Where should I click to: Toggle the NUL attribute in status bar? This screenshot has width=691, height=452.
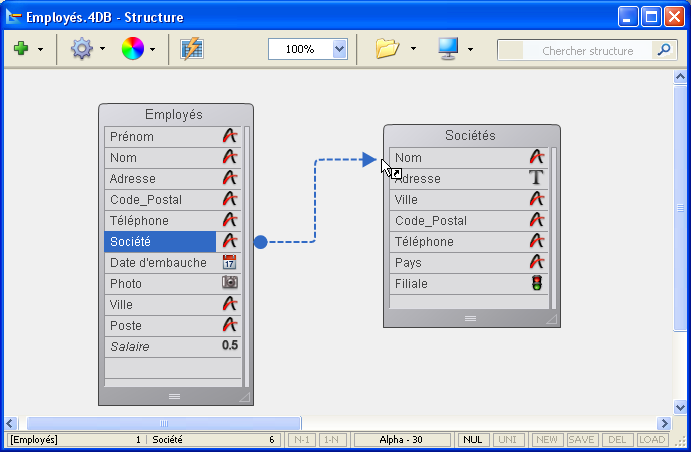pyautogui.click(x=471, y=440)
